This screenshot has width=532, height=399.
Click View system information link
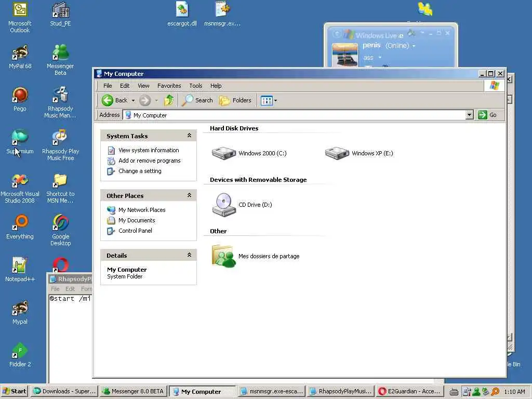[149, 150]
